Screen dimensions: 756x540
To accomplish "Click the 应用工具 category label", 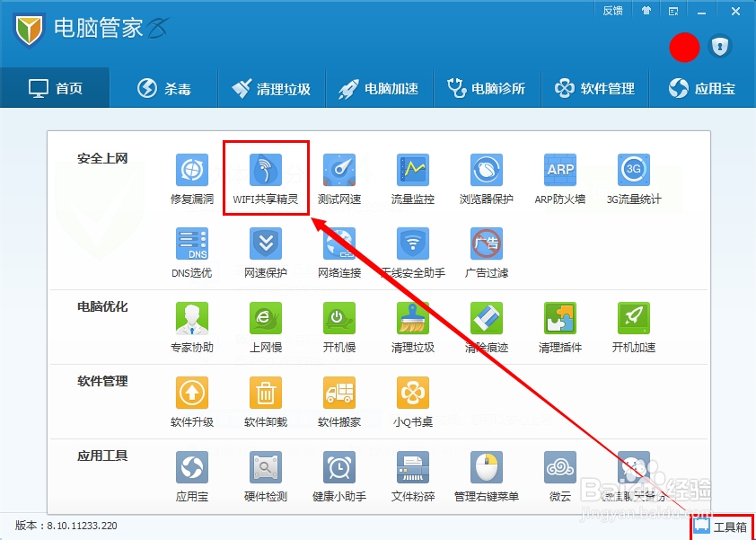I will [x=102, y=456].
